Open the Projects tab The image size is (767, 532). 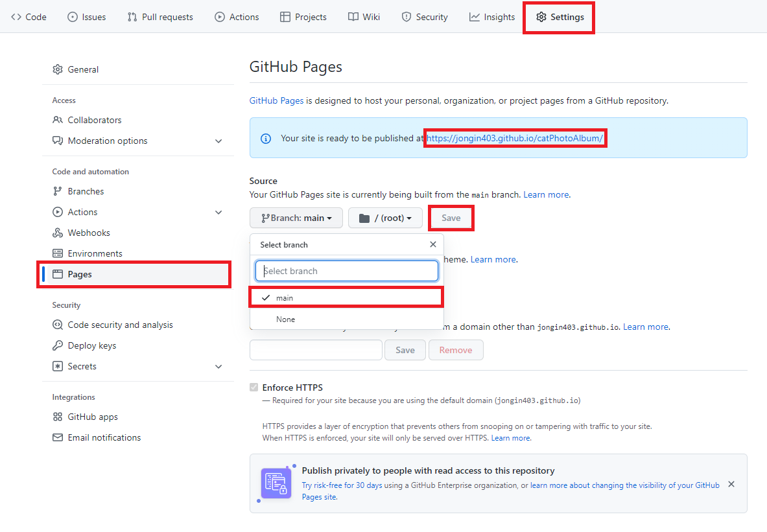pos(303,17)
